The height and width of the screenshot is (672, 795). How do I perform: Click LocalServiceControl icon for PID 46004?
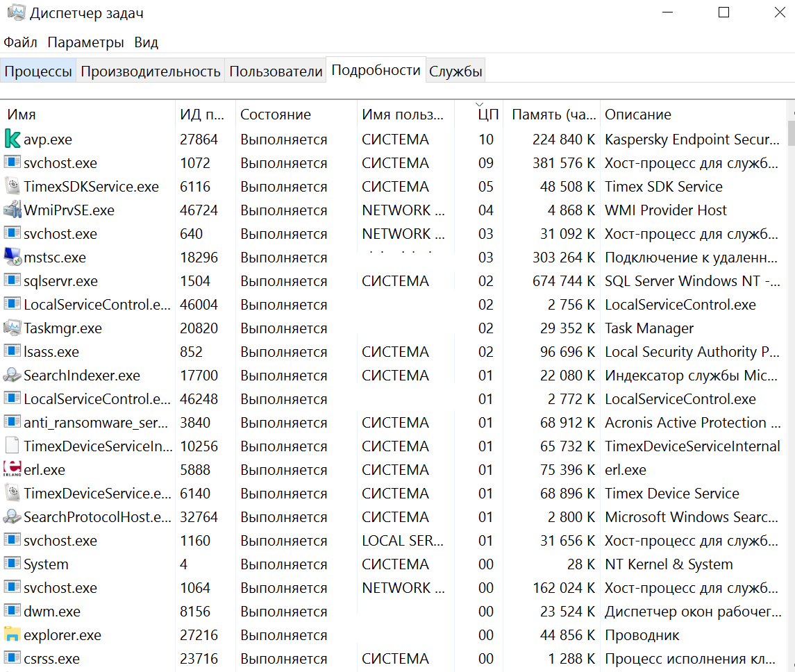click(x=12, y=304)
